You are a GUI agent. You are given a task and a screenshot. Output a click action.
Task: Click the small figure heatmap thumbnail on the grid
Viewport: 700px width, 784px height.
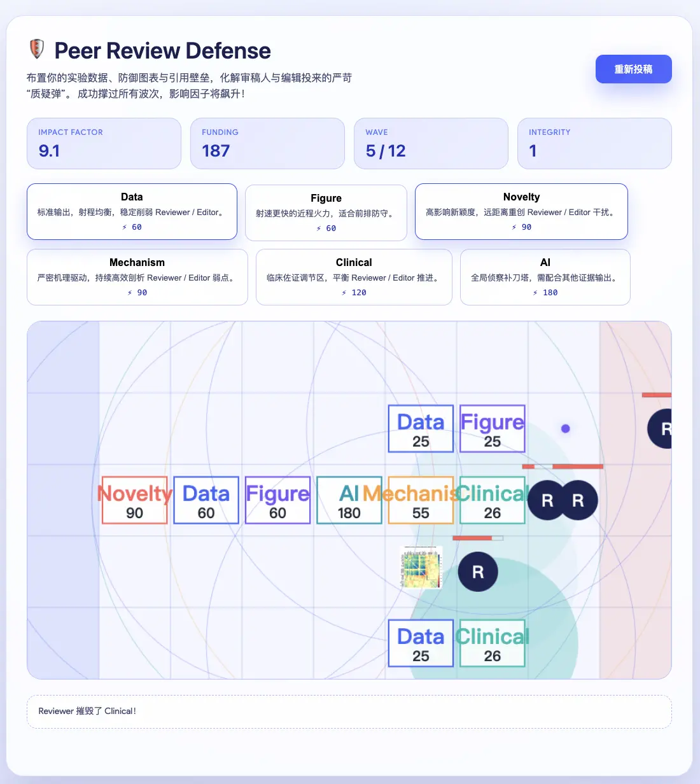coord(420,566)
